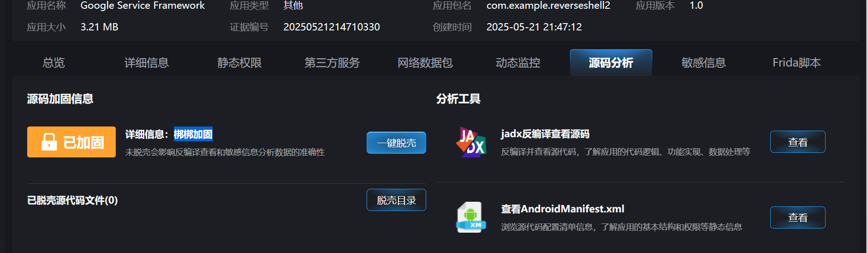
Task: Click the highlighted 梆梆加固 text
Action: pos(193,134)
